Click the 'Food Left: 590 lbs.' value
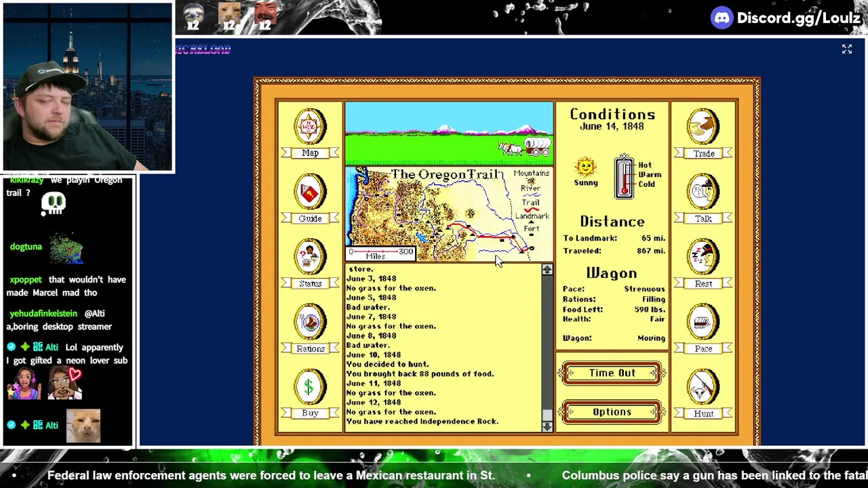The image size is (868, 488). point(650,310)
